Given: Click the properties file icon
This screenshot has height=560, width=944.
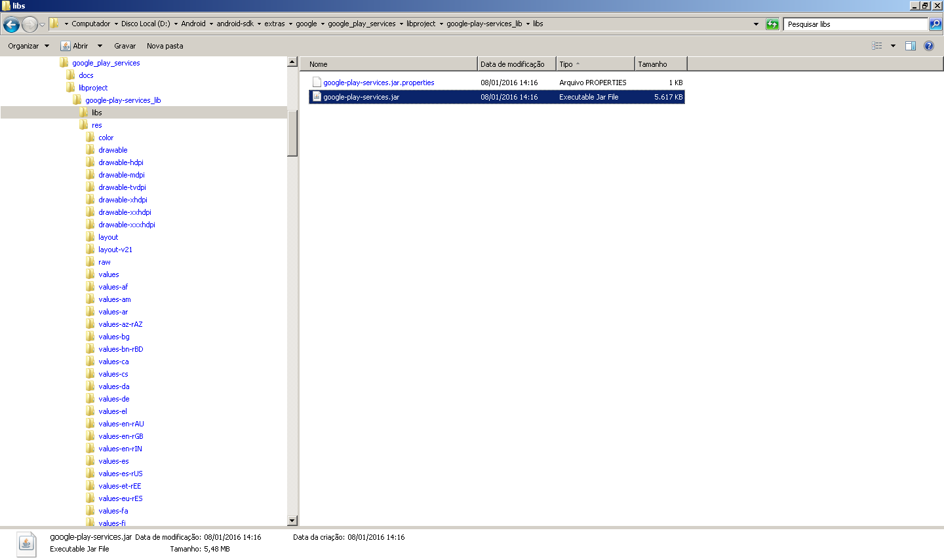Looking at the screenshot, I should [317, 83].
